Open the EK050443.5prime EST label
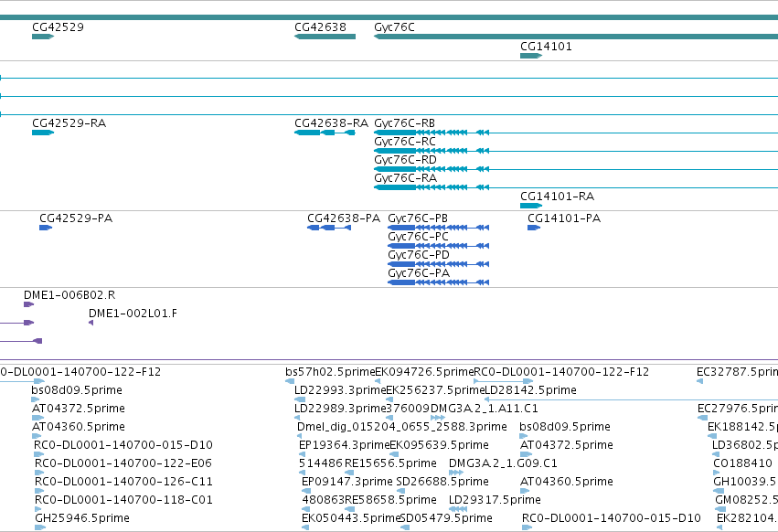This screenshot has width=778, height=532. coord(350,518)
